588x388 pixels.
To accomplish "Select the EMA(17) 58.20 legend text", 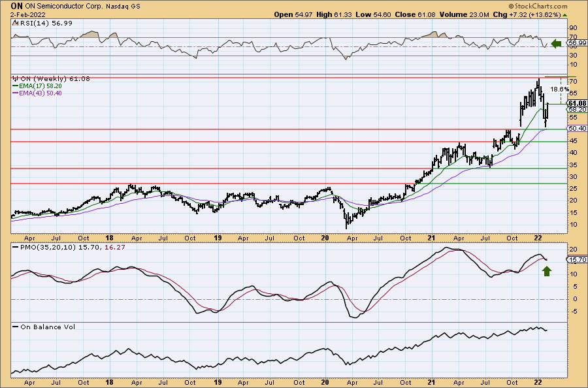I will point(41,86).
